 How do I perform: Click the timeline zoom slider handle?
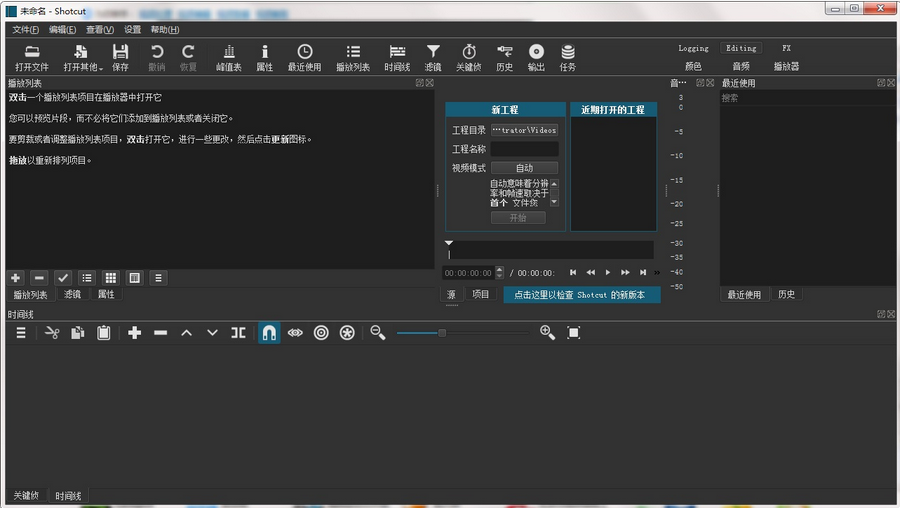(x=442, y=333)
